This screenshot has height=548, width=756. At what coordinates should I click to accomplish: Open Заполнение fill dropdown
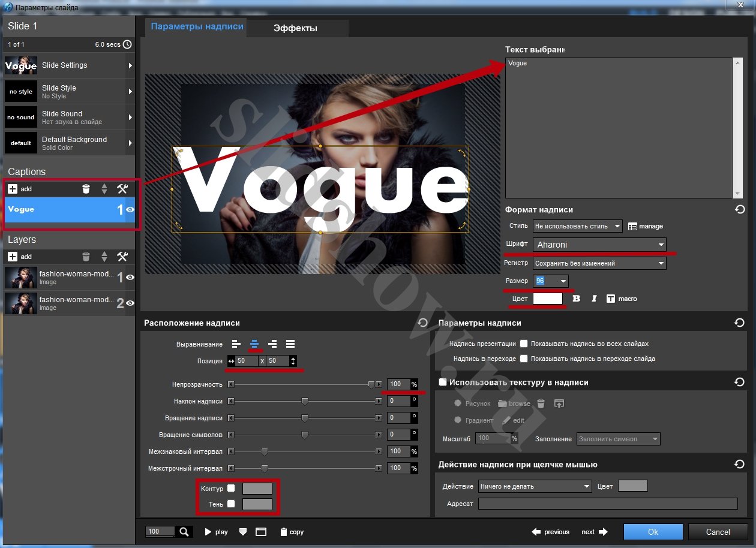tap(618, 439)
